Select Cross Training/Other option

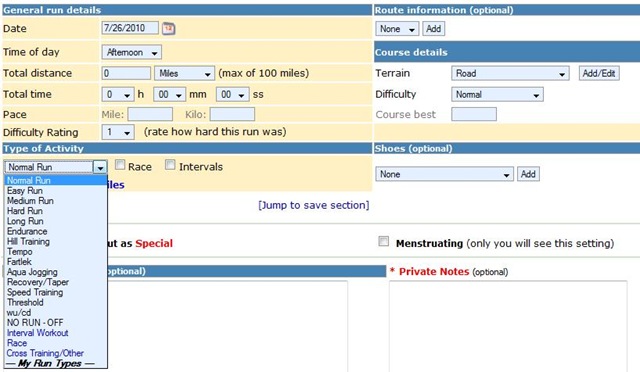coord(56,353)
